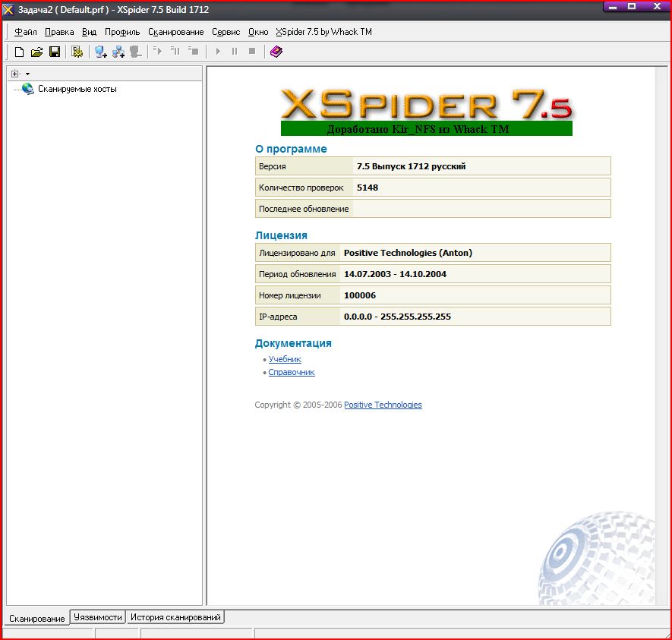672x640 pixels.
Task: Click the XSpider icon in title bar
Action: tap(8, 9)
